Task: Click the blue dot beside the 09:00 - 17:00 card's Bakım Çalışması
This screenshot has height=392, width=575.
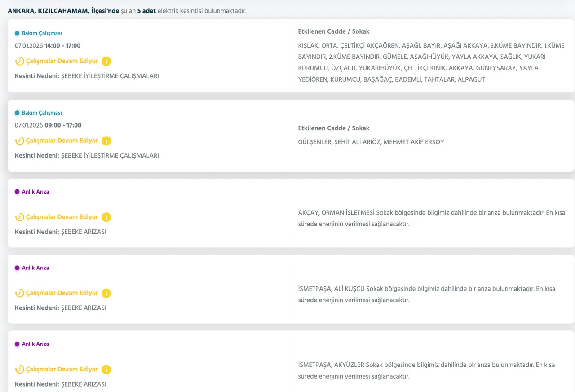Action: [x=17, y=113]
